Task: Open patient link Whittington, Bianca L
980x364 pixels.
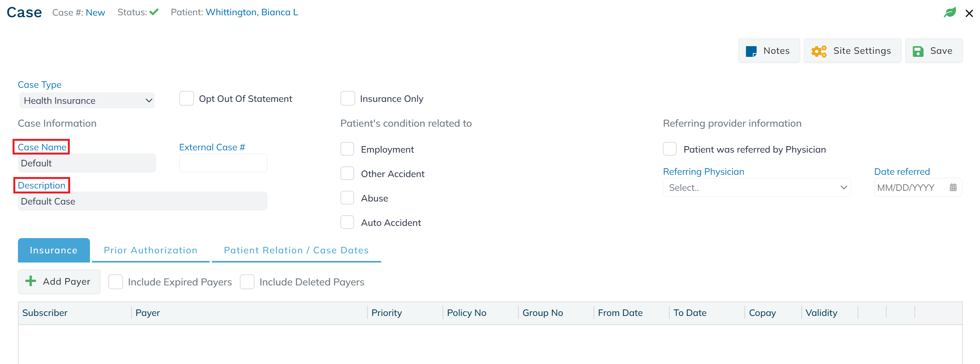Action: click(252, 12)
